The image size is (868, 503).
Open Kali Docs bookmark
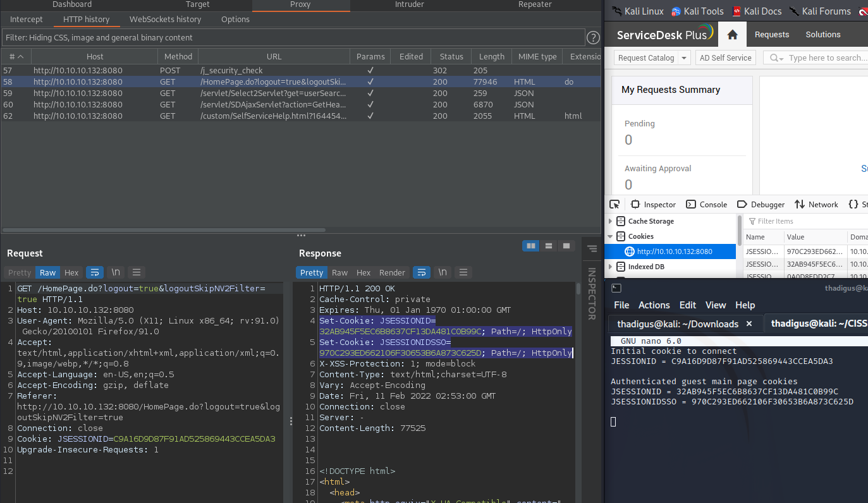(x=757, y=11)
